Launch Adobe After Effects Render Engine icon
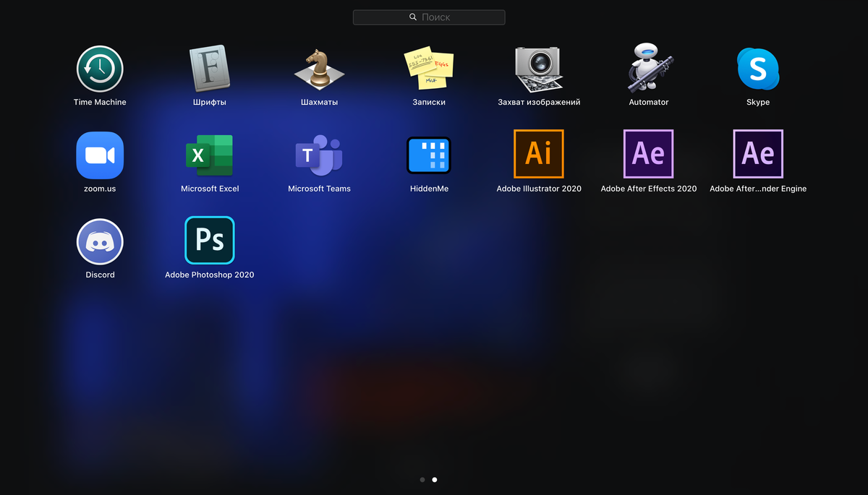Viewport: 868px width, 495px height. [758, 154]
